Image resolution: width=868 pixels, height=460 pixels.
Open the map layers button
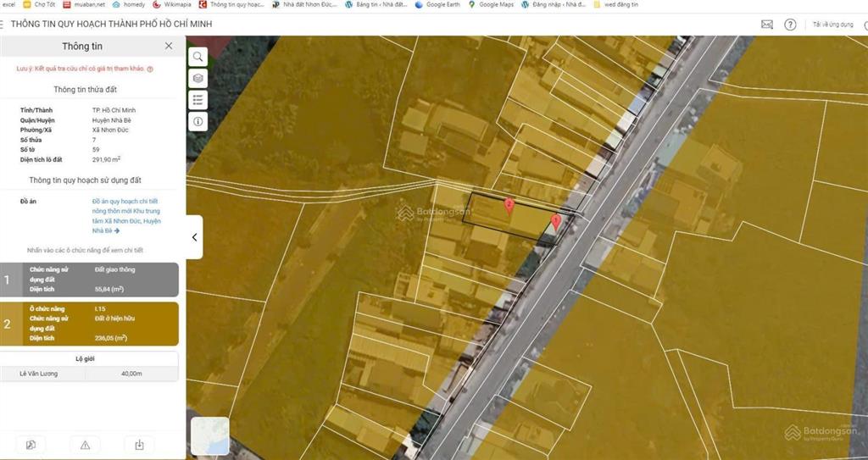[x=198, y=78]
